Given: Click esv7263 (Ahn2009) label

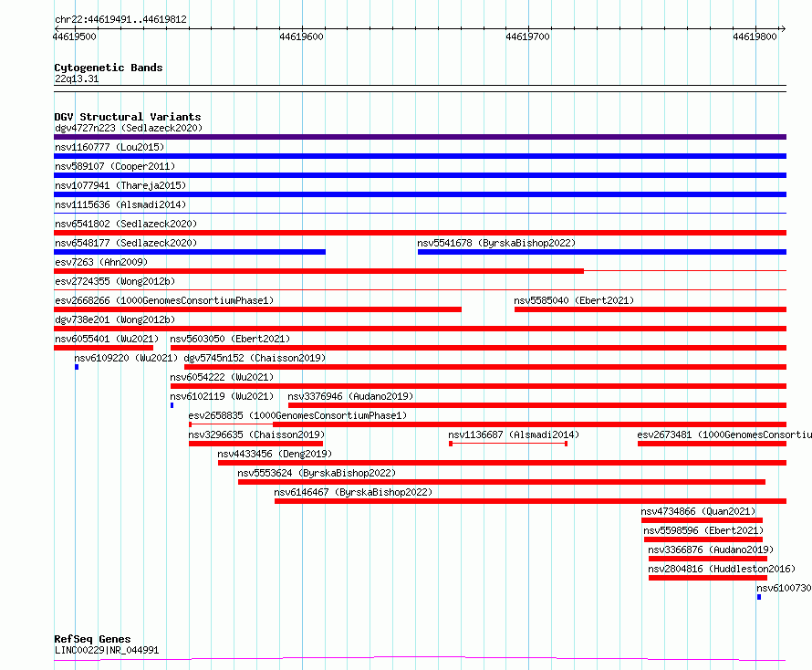Looking at the screenshot, I should pyautogui.click(x=101, y=262).
